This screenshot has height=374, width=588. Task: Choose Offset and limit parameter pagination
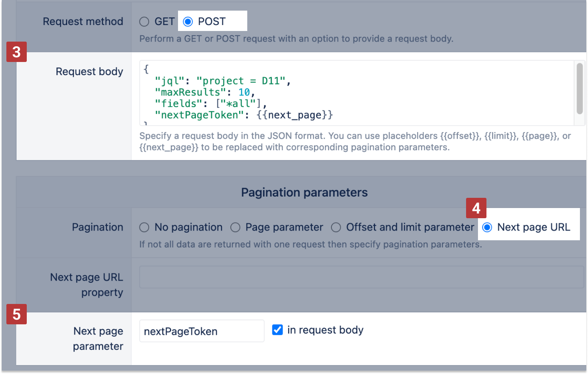[336, 228]
